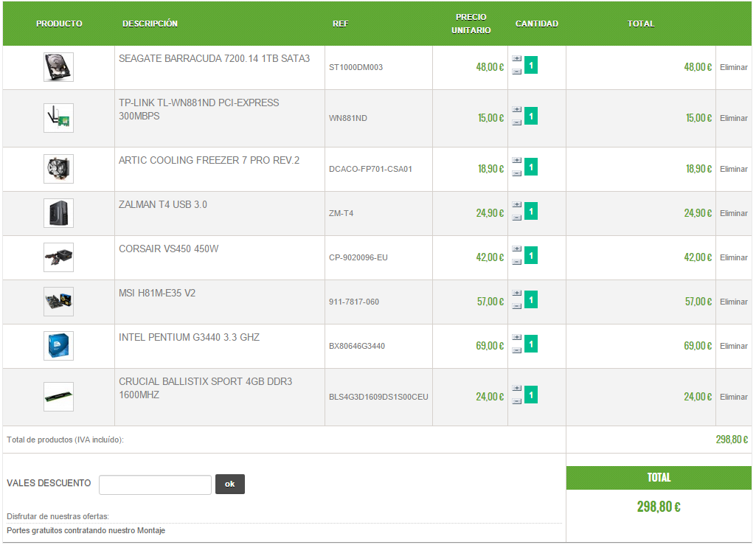The width and height of the screenshot is (756, 545).
Task: Open Seagate Barracuda hard drive thumbnail
Action: click(x=58, y=67)
